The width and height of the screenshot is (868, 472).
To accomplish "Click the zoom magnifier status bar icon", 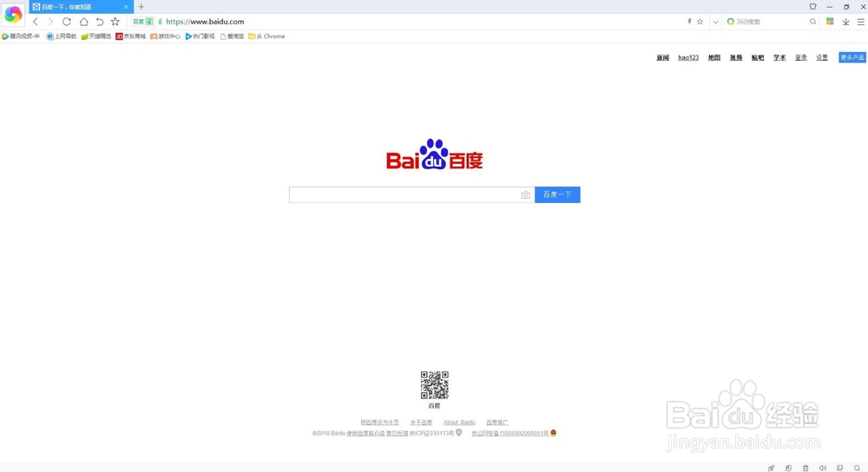I will pyautogui.click(x=857, y=469).
